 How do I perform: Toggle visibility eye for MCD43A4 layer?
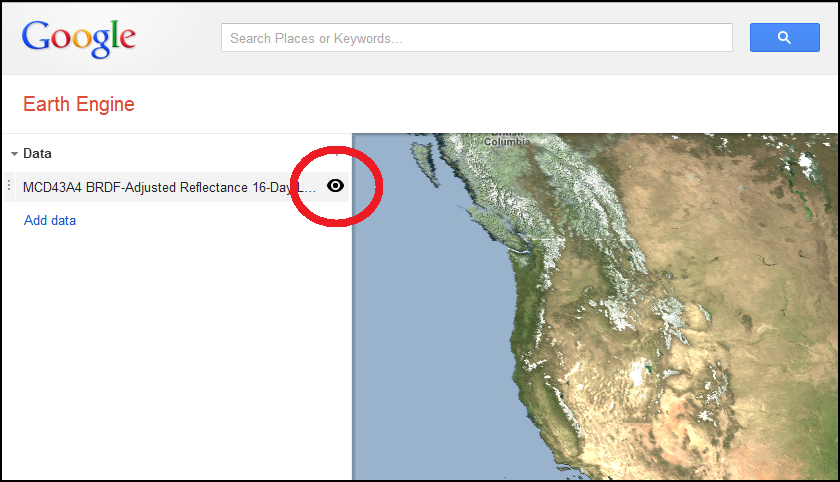point(335,186)
